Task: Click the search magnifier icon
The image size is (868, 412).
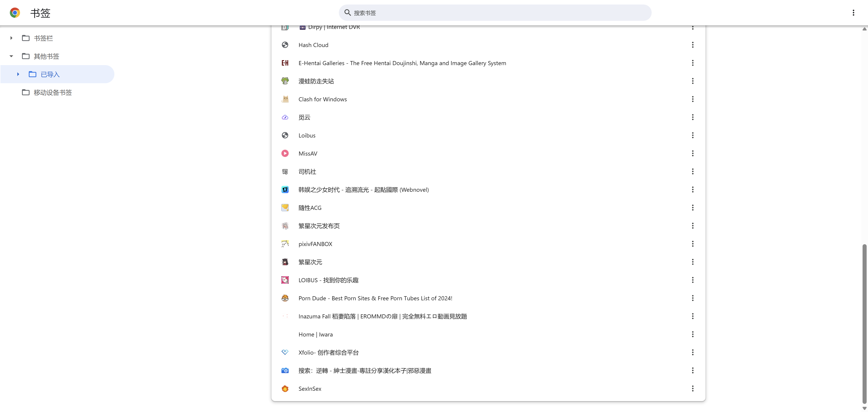Action: [347, 13]
